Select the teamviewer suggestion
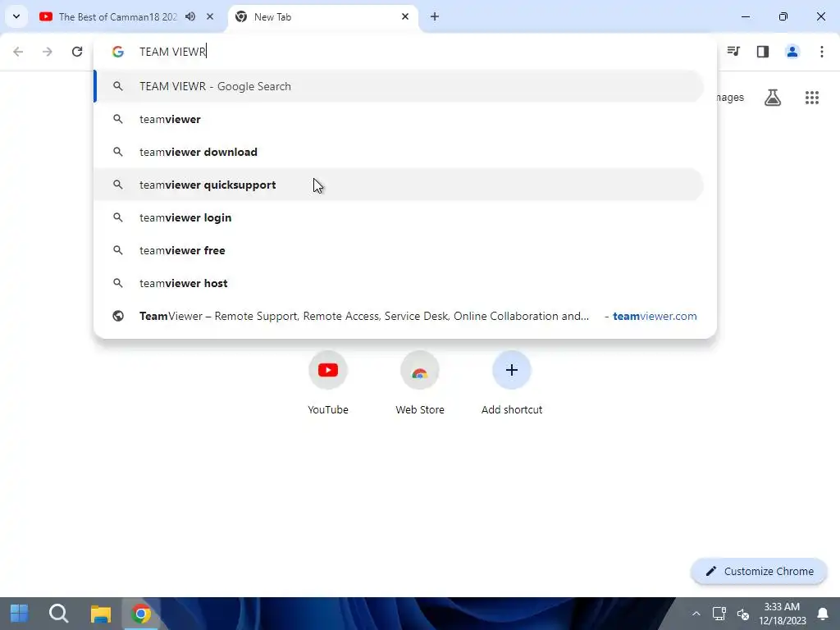 [x=399, y=119]
